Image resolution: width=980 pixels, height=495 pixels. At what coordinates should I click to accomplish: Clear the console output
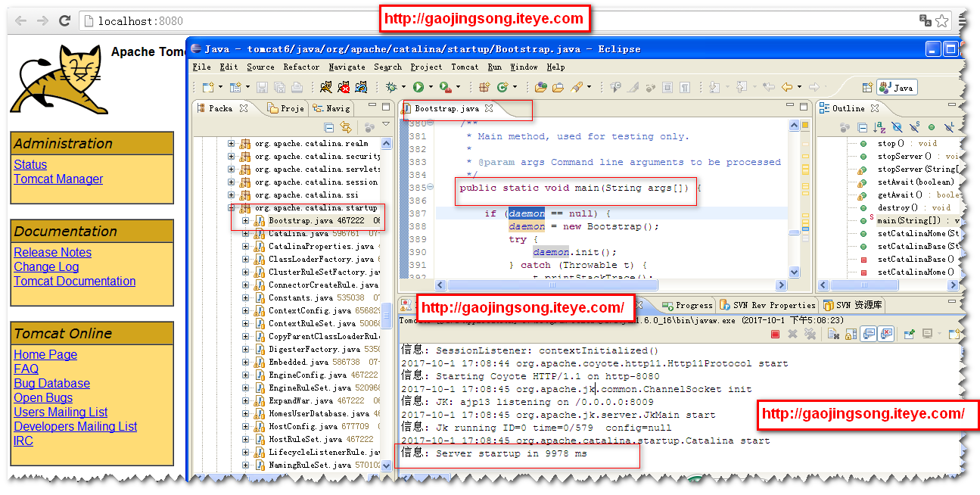pyautogui.click(x=834, y=334)
